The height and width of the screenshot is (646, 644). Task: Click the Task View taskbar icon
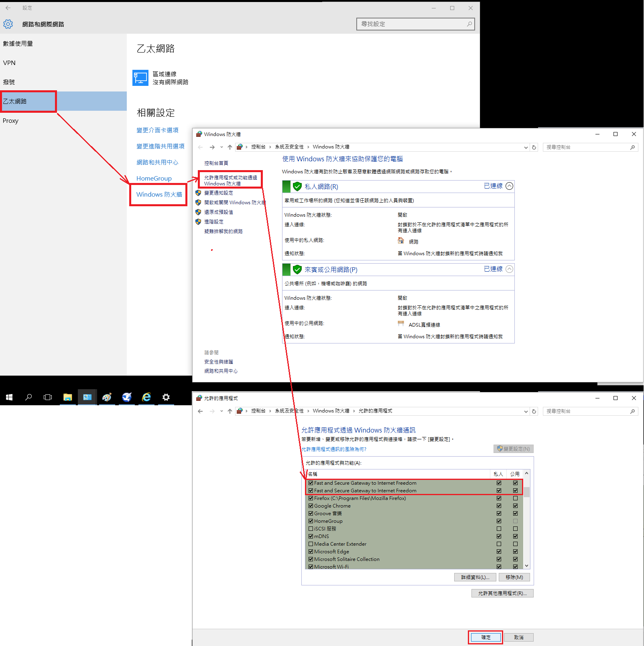pyautogui.click(x=48, y=397)
